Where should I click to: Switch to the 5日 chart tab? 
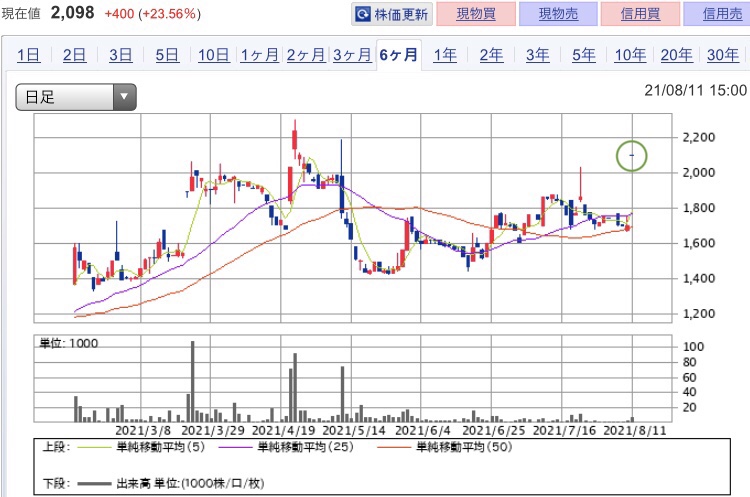pyautogui.click(x=167, y=55)
